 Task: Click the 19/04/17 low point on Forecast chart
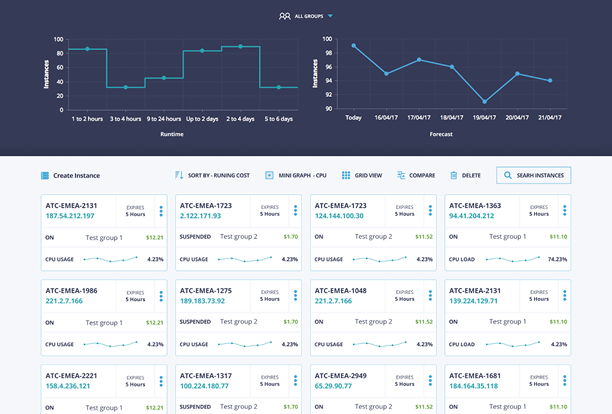(484, 101)
